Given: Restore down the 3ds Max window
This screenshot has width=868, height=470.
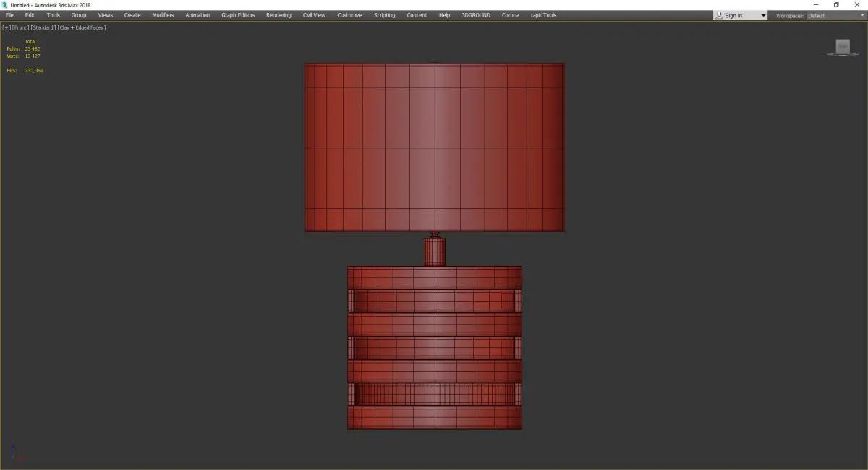Looking at the screenshot, I should (x=836, y=5).
